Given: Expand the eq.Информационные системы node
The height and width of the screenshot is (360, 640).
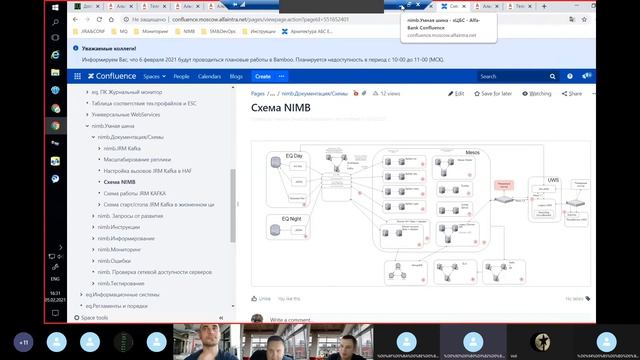Looking at the screenshot, I should click(x=81, y=294).
